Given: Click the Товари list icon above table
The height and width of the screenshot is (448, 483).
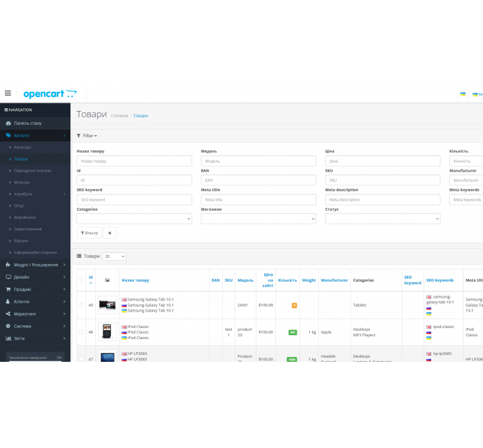Looking at the screenshot, I should click(79, 256).
